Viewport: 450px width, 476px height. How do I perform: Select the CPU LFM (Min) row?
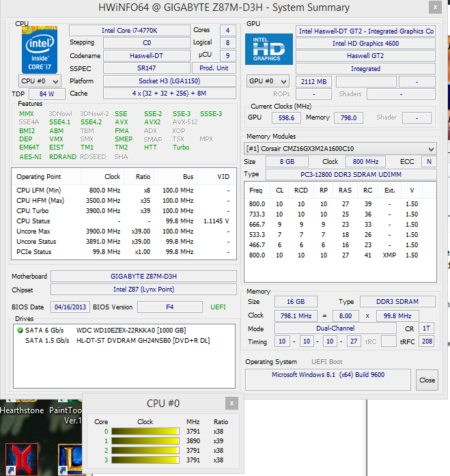point(124,191)
